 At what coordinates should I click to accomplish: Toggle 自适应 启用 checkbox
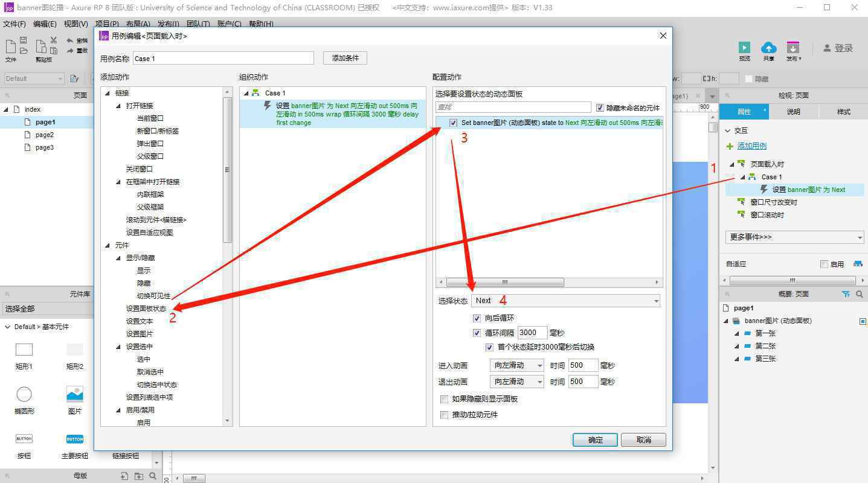[824, 264]
